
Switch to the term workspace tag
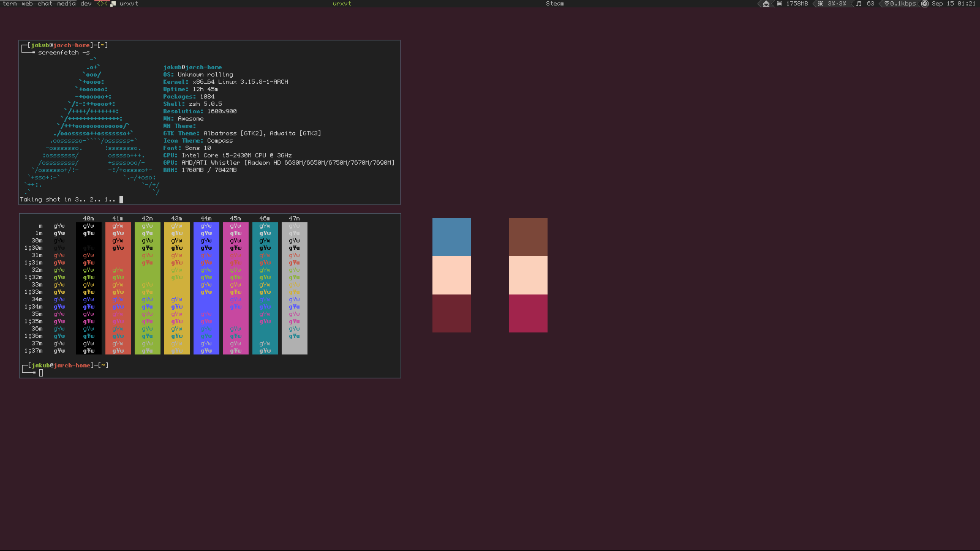[x=10, y=4]
